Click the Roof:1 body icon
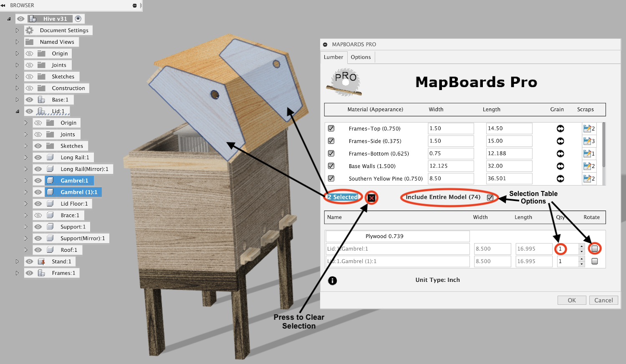The height and width of the screenshot is (364, 626). pyautogui.click(x=50, y=250)
